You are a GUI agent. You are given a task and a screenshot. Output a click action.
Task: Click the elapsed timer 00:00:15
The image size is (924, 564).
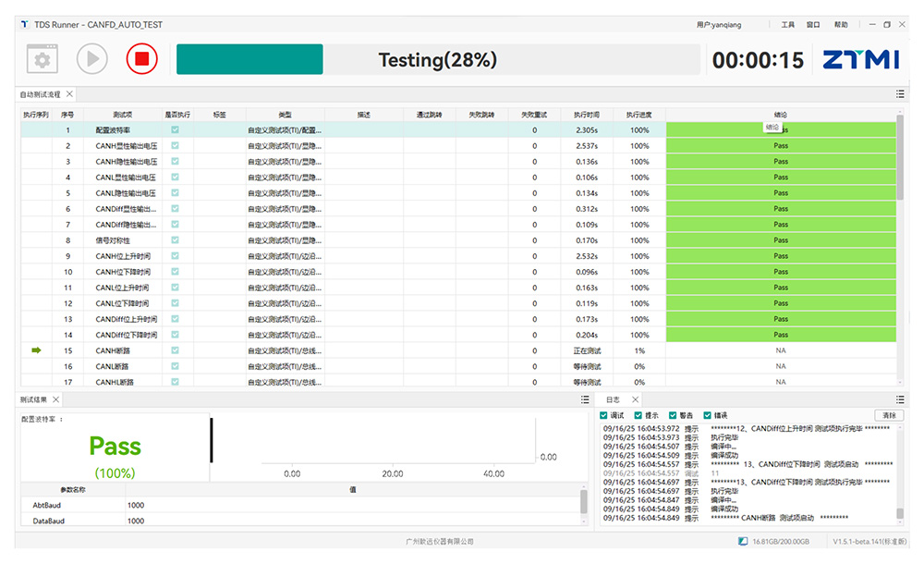tap(758, 59)
